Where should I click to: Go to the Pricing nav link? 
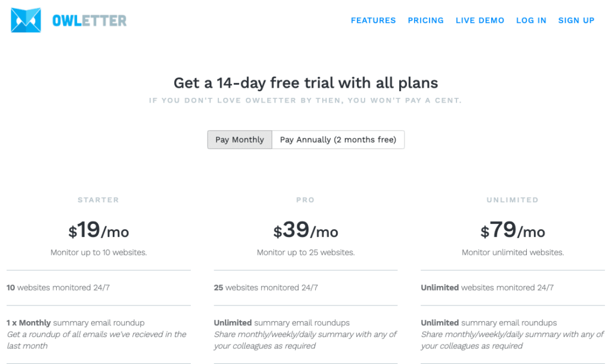pyautogui.click(x=425, y=20)
